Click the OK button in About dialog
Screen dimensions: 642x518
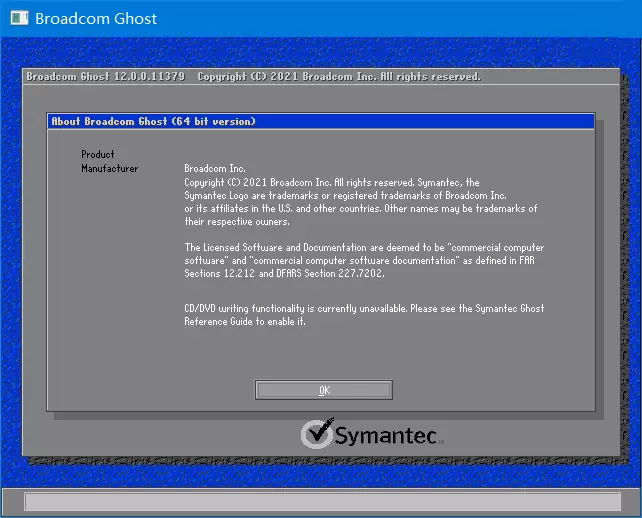pyautogui.click(x=323, y=390)
